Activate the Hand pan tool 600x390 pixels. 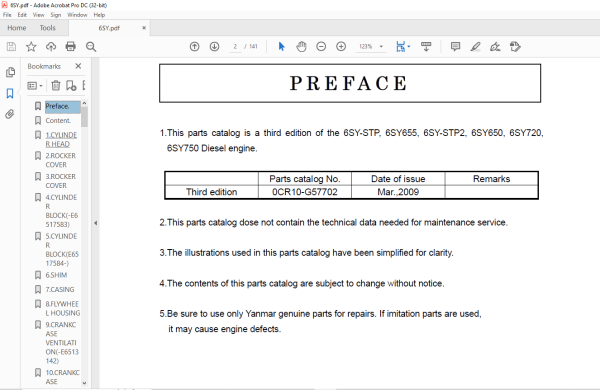tap(302, 47)
